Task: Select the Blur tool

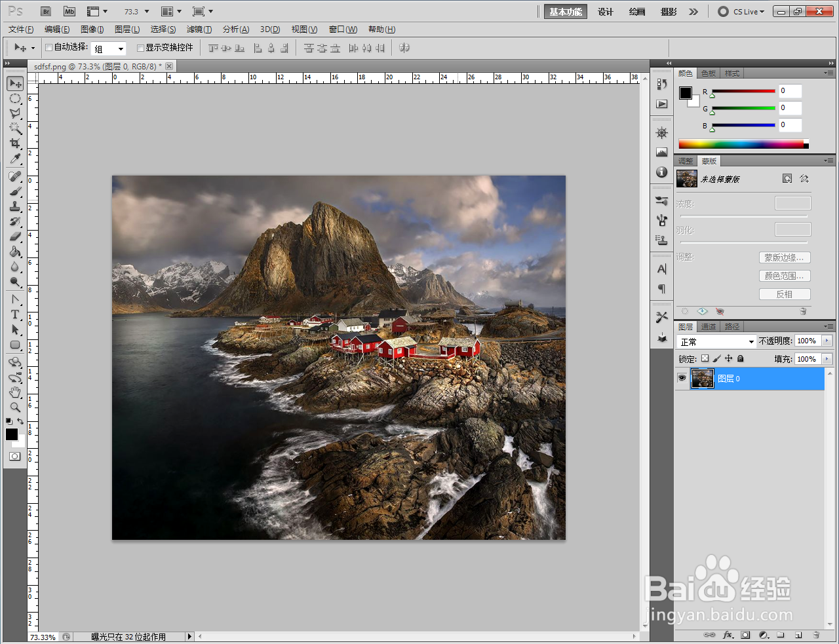Action: click(15, 267)
